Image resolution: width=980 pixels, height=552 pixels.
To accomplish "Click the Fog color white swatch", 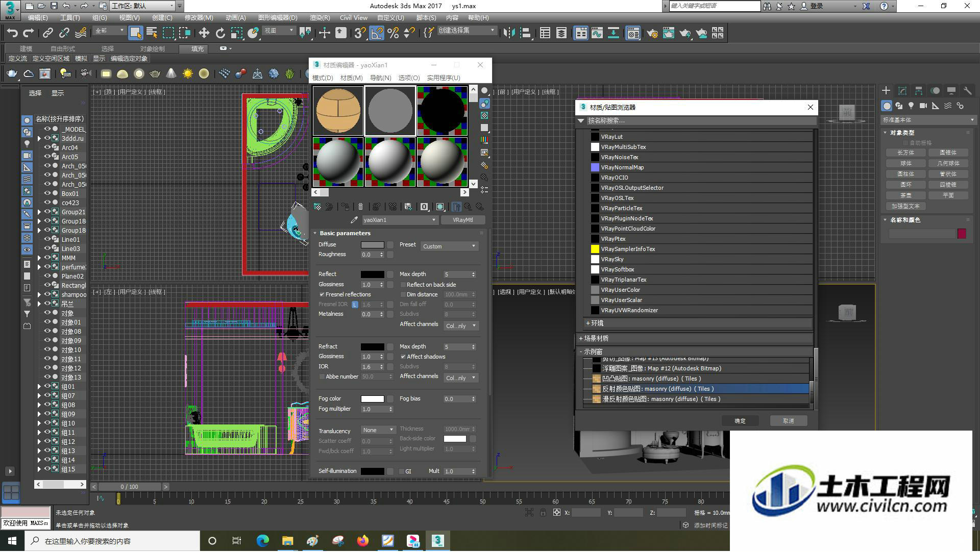I will point(373,399).
